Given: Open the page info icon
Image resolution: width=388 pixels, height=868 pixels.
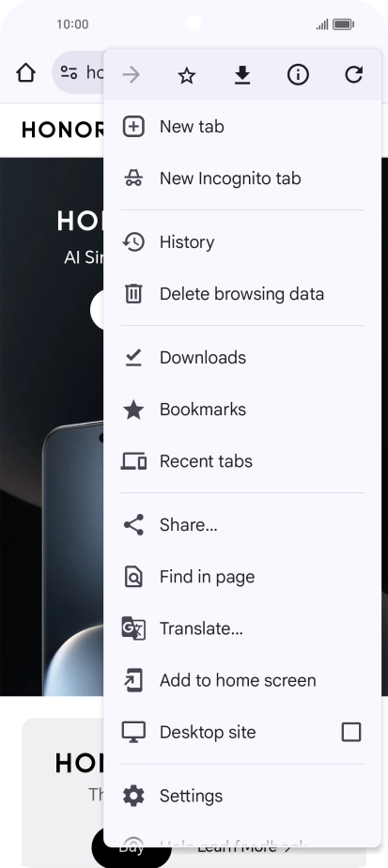Looking at the screenshot, I should coord(298,75).
